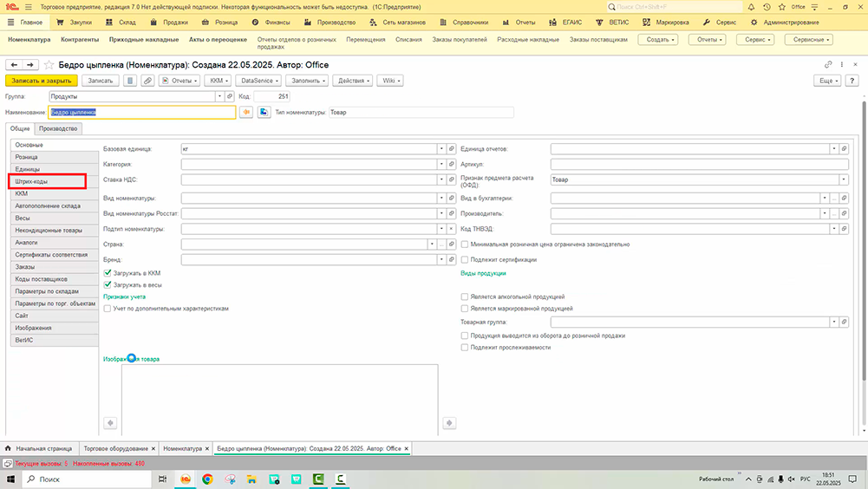Get link via the chain icon

(829, 65)
